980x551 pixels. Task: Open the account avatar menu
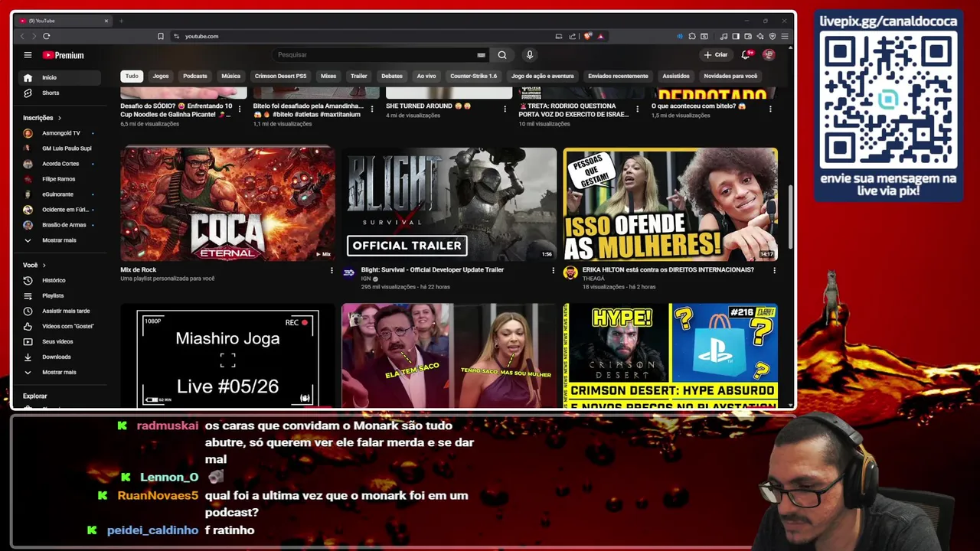[x=769, y=55]
